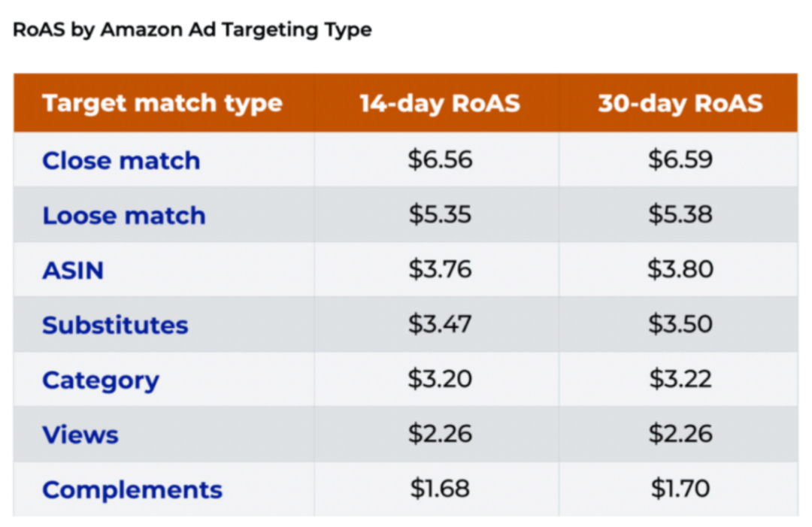Select the ASIN link

click(73, 270)
